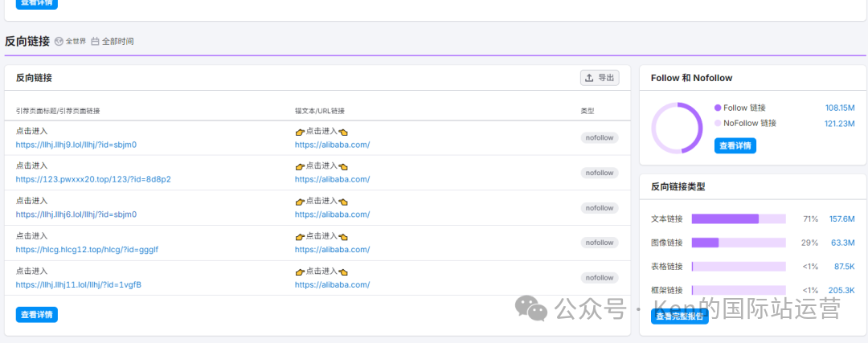This screenshot has height=343, width=868.
Task: Click 点击进入 title in pwxxx20.top row
Action: (x=31, y=166)
